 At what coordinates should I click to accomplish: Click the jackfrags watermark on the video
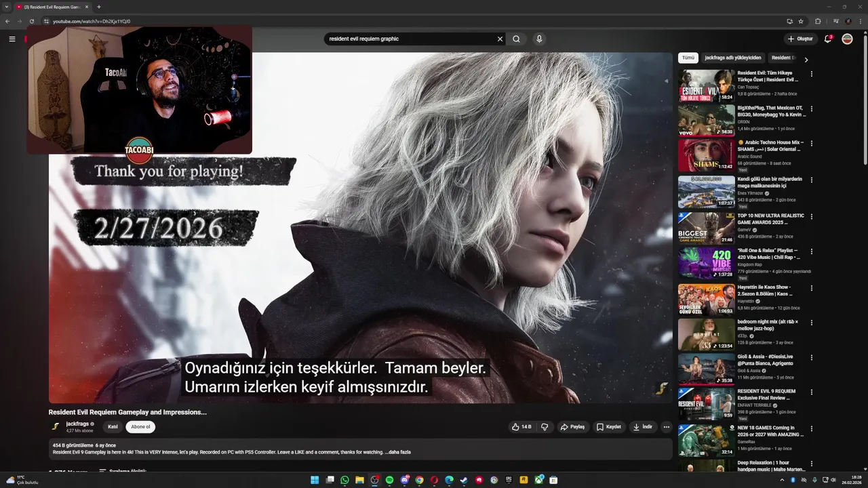click(x=662, y=388)
